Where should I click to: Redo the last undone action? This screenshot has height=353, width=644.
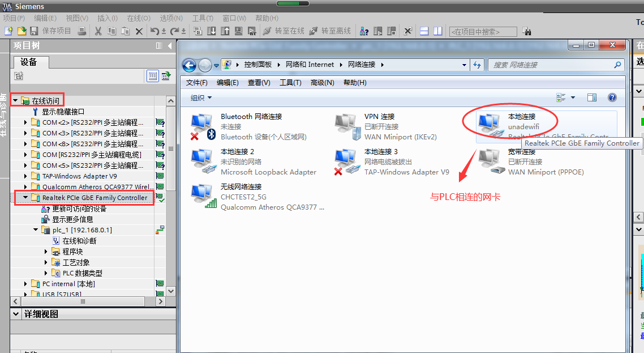[174, 31]
